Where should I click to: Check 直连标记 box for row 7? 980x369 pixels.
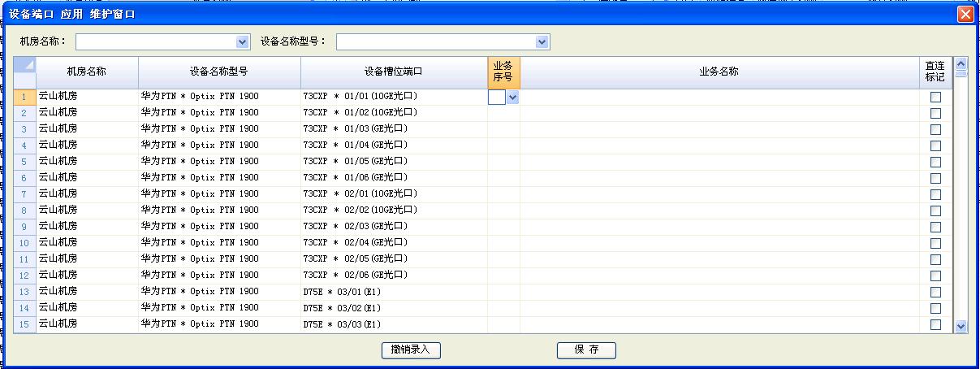coord(935,194)
